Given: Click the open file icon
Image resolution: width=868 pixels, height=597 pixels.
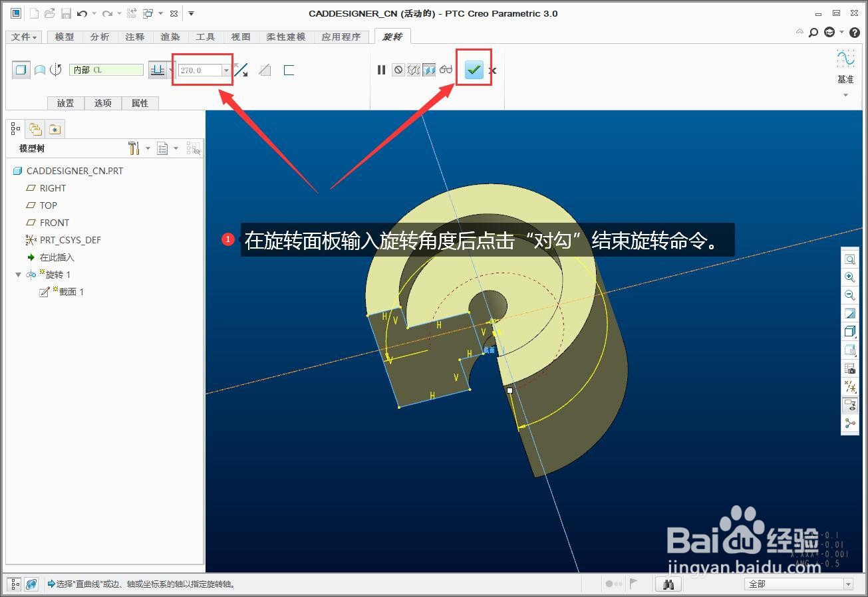Looking at the screenshot, I should point(50,13).
